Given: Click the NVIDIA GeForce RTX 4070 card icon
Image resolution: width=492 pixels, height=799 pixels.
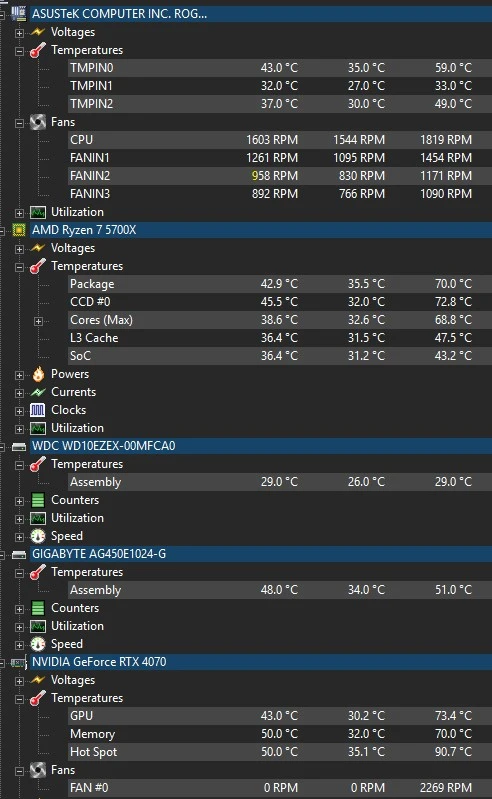Looking at the screenshot, I should [19, 662].
